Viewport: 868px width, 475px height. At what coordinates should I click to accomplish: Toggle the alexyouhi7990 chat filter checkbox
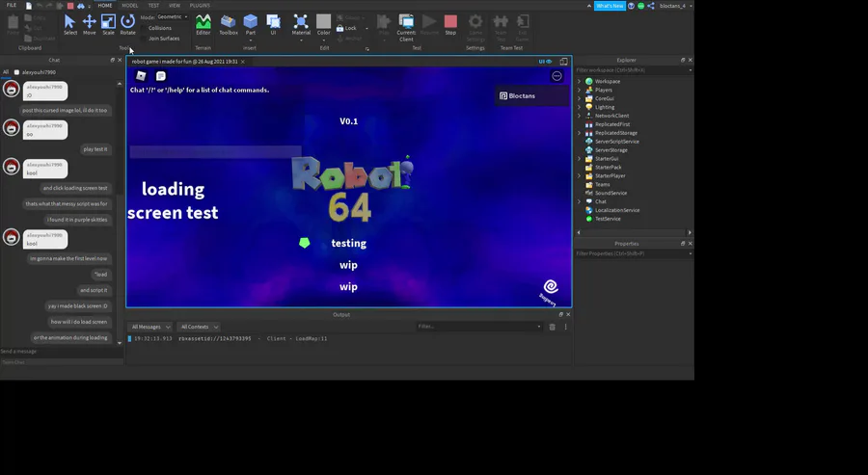click(16, 72)
